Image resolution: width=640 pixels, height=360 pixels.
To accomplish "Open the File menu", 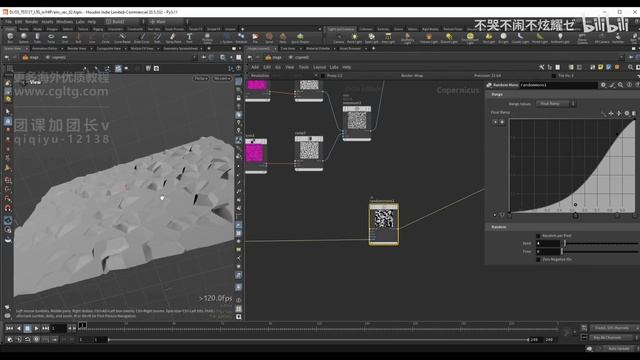I will [x=8, y=22].
